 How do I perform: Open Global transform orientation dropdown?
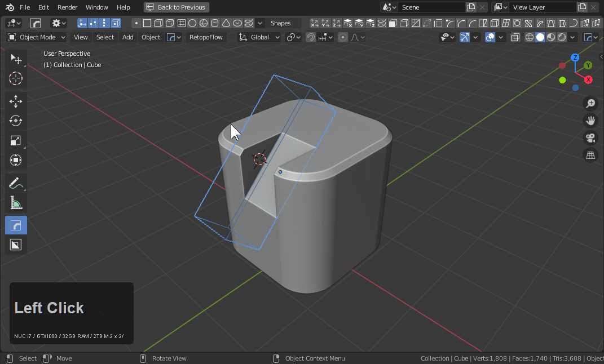pos(259,37)
